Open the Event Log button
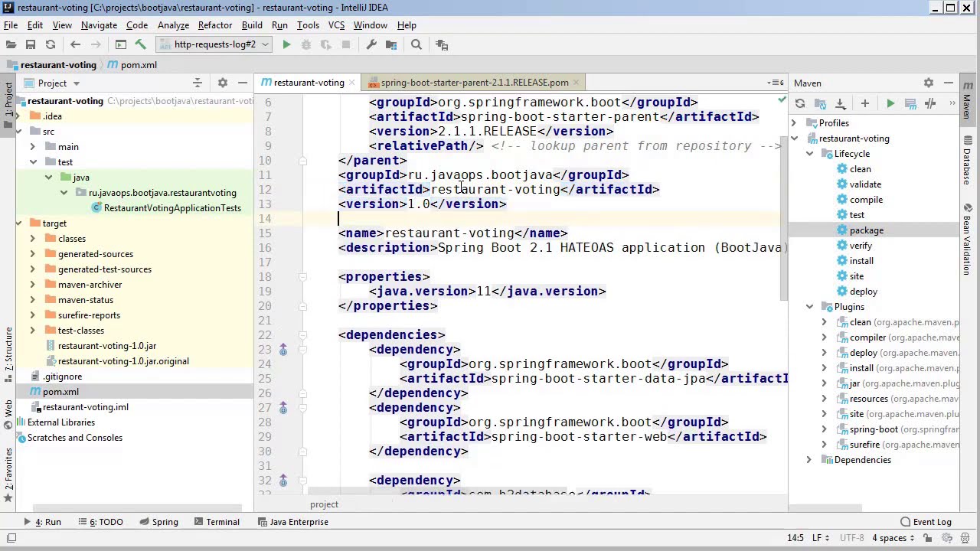Viewport: 980px width, 551px height. [926, 522]
